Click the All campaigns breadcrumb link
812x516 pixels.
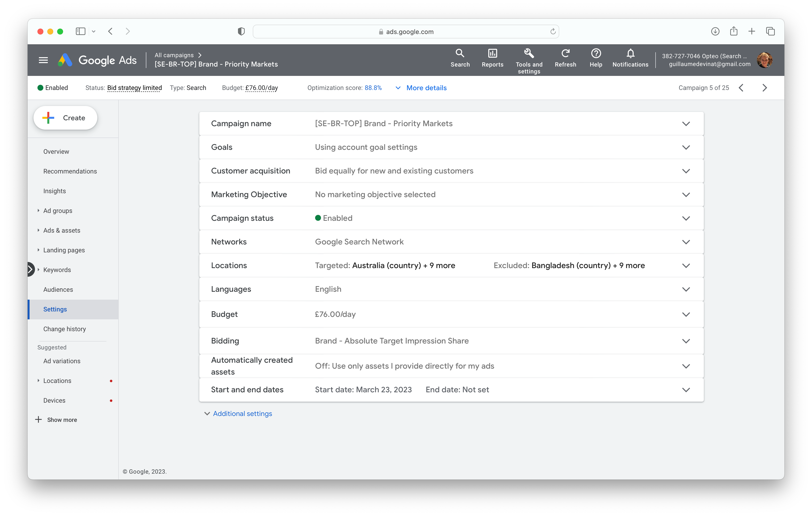click(174, 55)
